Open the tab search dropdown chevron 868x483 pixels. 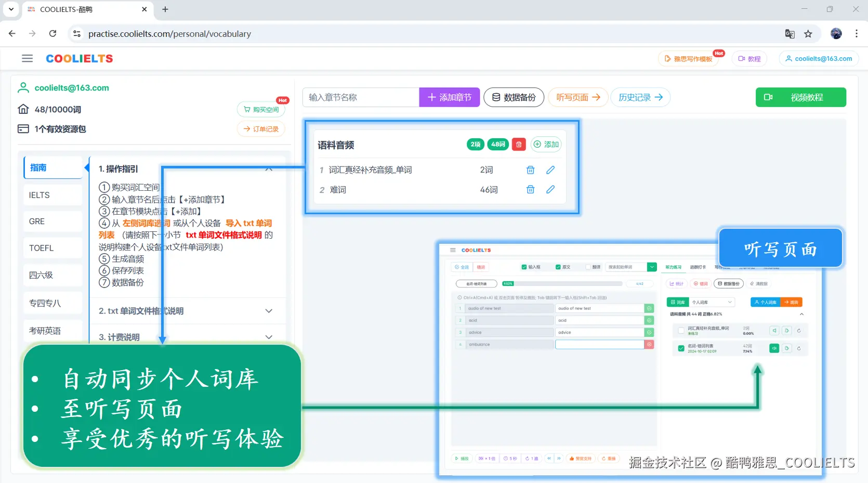11,9
